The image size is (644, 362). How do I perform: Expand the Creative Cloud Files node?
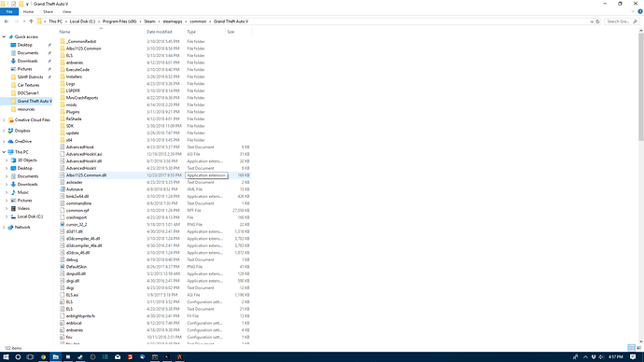pyautogui.click(x=4, y=119)
